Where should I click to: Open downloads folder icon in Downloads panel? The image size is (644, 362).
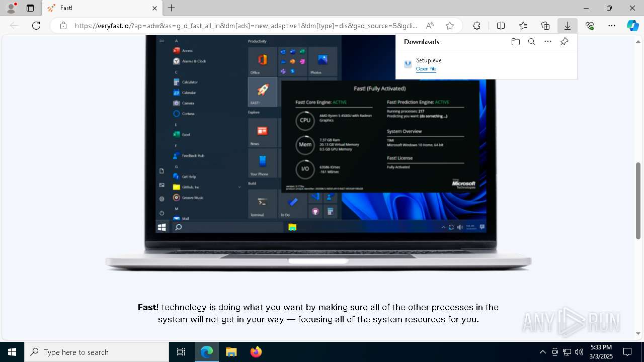(x=515, y=42)
